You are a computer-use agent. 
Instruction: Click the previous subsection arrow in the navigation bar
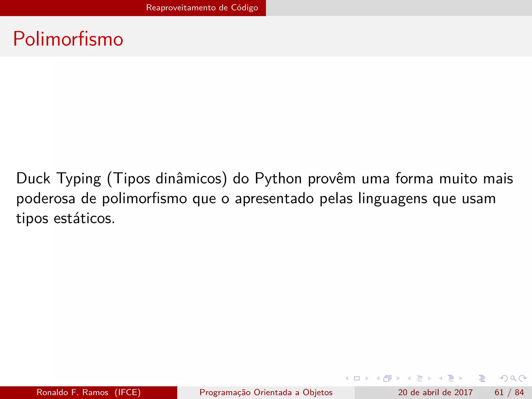409,378
